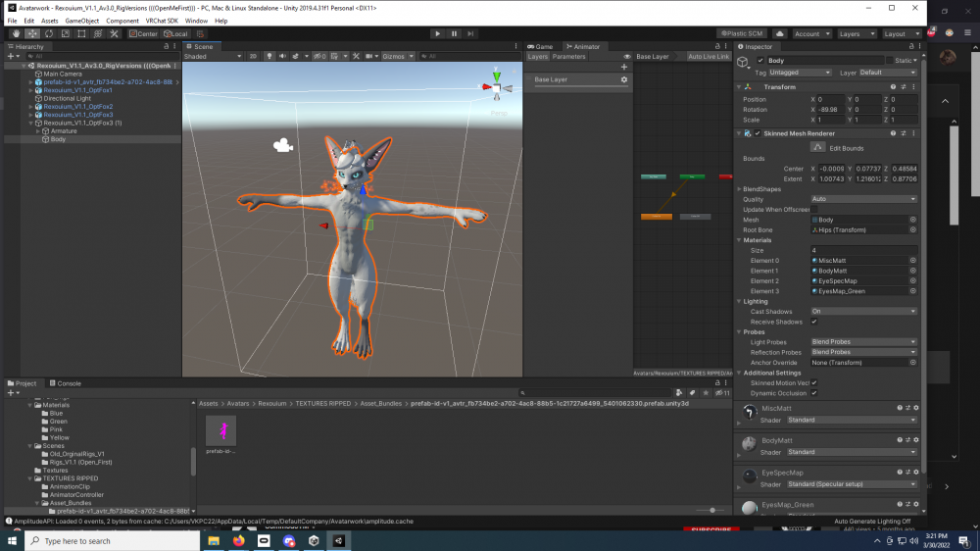
Task: Open the Layout dropdown
Action: (901, 33)
